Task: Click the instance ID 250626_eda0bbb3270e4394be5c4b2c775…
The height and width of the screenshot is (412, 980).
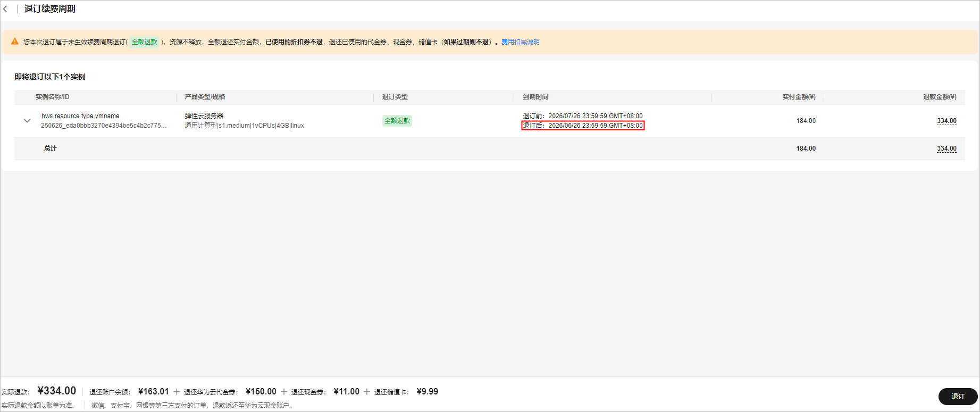Action: 104,126
